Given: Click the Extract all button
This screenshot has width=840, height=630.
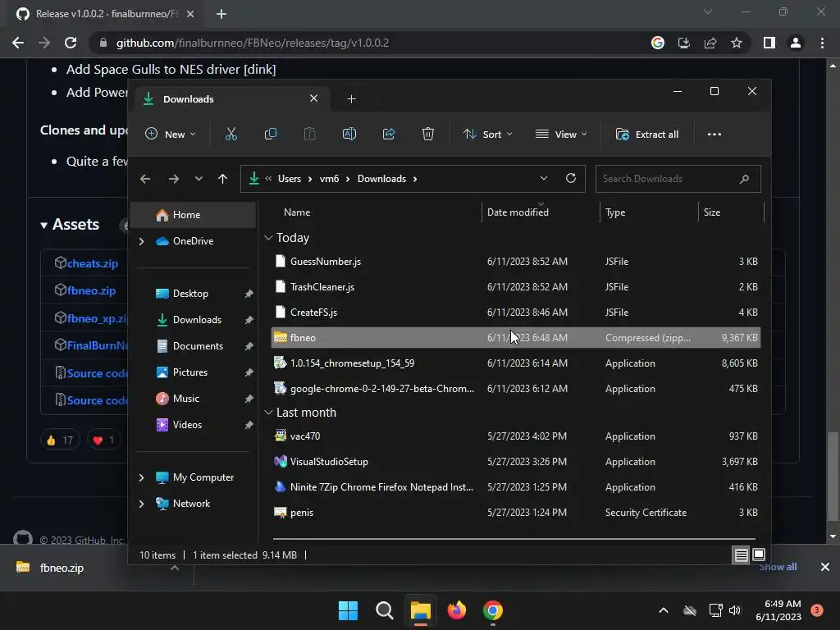Looking at the screenshot, I should [647, 134].
